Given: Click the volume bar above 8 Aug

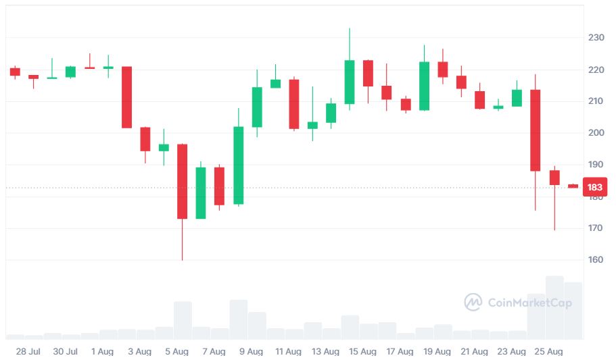Looking at the screenshot, I should [x=238, y=319].
